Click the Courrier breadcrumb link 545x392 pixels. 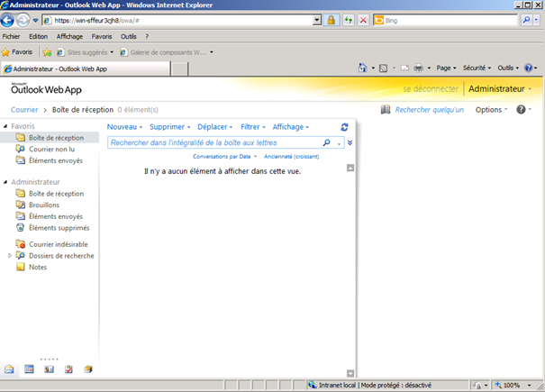(x=24, y=110)
